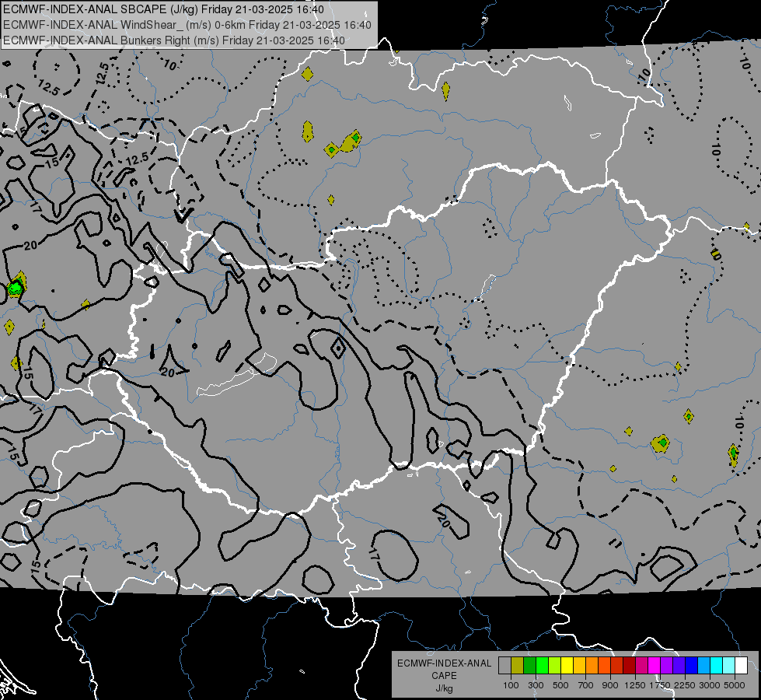This screenshot has height=700, width=761.
Task: Click the J/kg unit label in legend
Action: coord(444,688)
